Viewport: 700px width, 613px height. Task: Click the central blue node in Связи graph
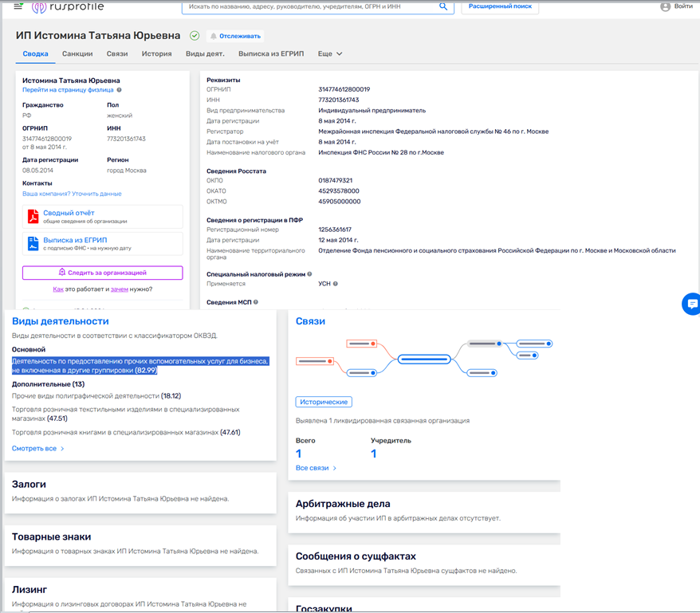click(x=423, y=359)
